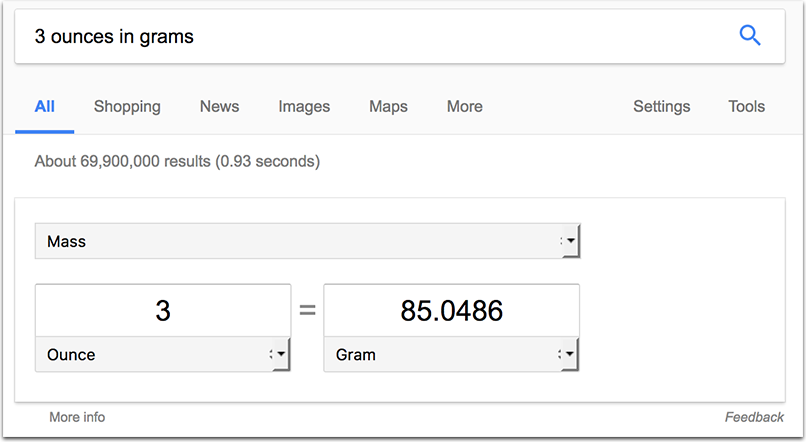
Task: Switch to the Shopping tab
Action: pyautogui.click(x=127, y=106)
